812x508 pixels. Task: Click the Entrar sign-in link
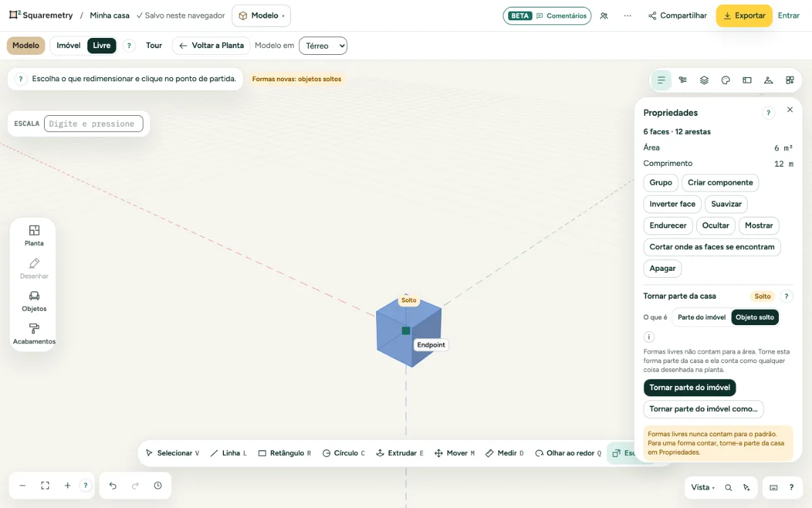[x=788, y=16]
